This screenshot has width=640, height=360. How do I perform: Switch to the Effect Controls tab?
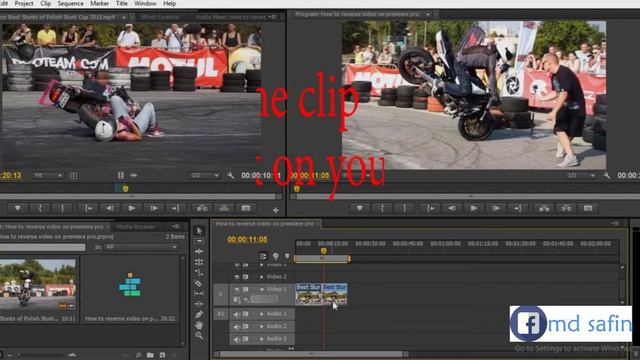(x=160, y=17)
